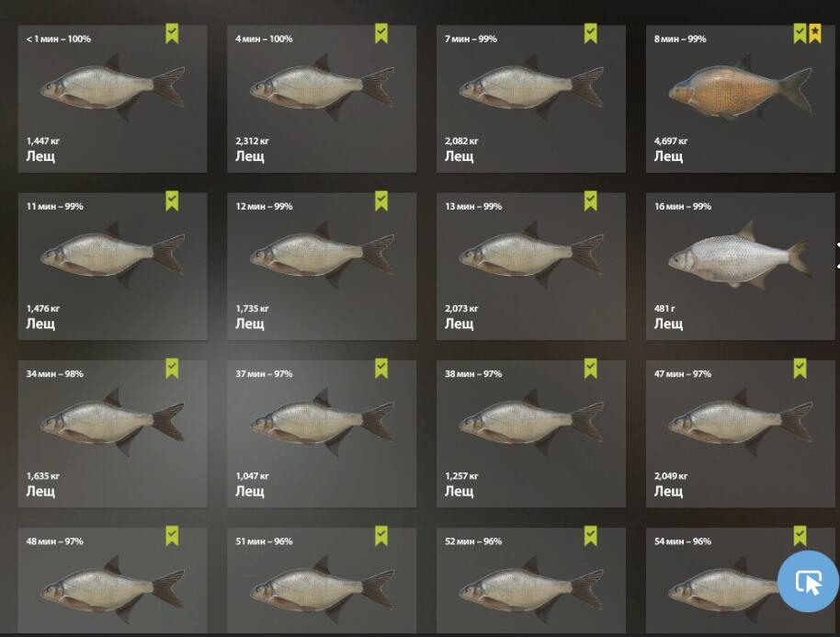Click the checkmark ribbon on the 2,049 кг card
840x637 pixels.
tap(800, 368)
